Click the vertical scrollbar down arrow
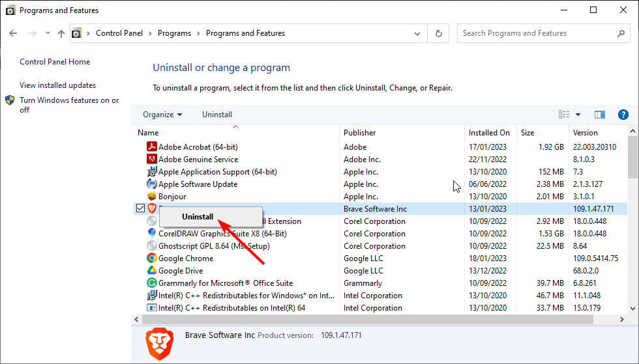The height and width of the screenshot is (364, 639). (632, 309)
